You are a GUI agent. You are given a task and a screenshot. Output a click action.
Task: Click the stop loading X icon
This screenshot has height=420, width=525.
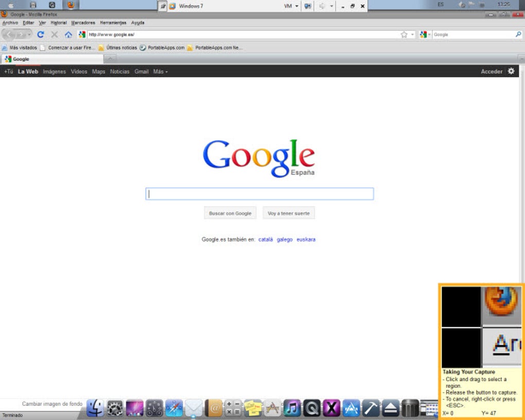coord(55,34)
